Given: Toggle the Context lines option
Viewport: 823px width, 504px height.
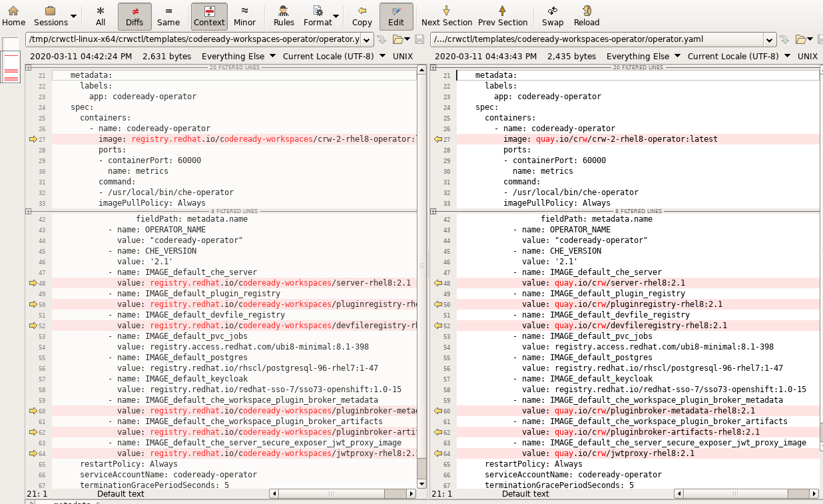Looking at the screenshot, I should (209, 16).
